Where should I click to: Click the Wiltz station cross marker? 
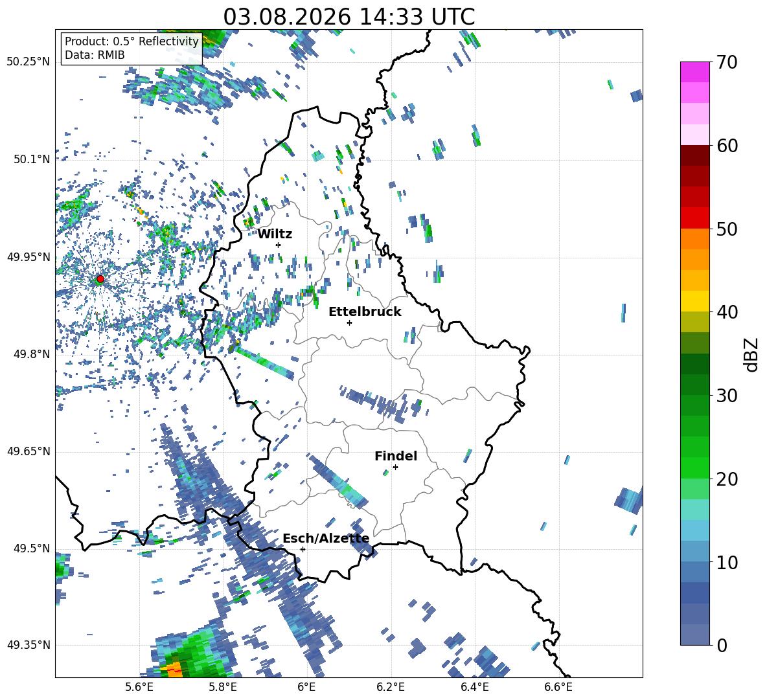[x=279, y=245]
